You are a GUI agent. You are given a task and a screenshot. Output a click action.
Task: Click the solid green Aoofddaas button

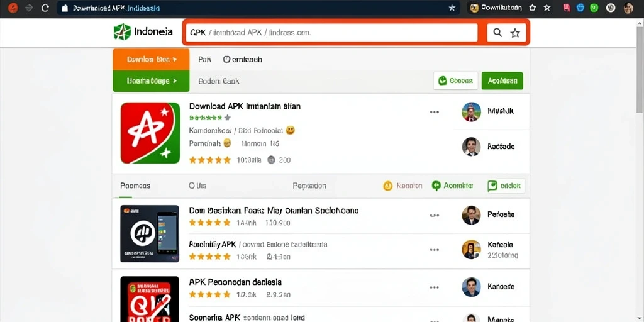(x=502, y=81)
